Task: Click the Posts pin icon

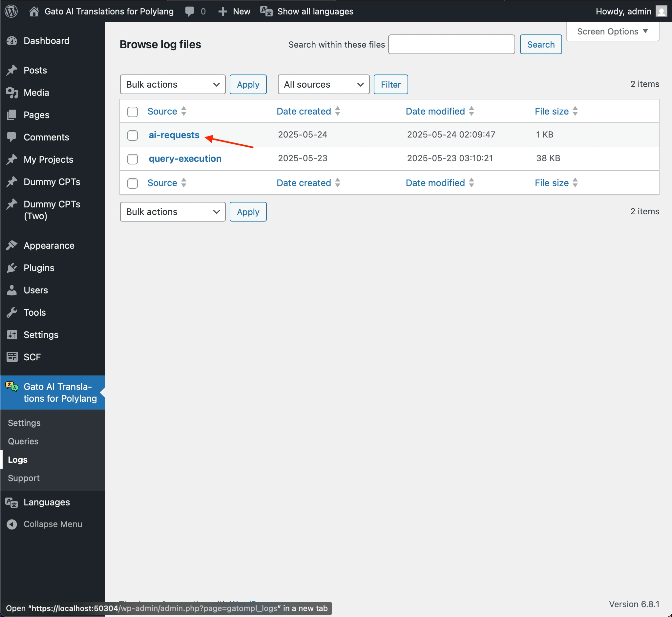Action: 12,70
